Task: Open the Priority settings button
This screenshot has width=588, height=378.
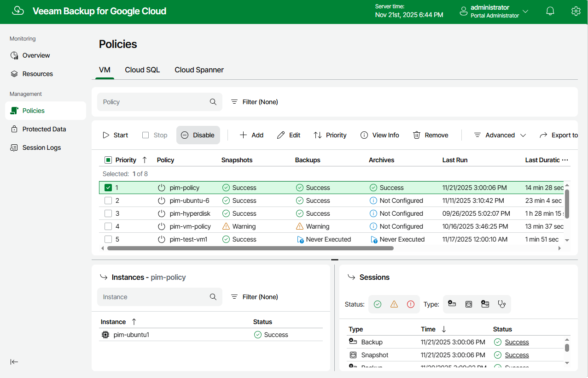Action: 330,135
